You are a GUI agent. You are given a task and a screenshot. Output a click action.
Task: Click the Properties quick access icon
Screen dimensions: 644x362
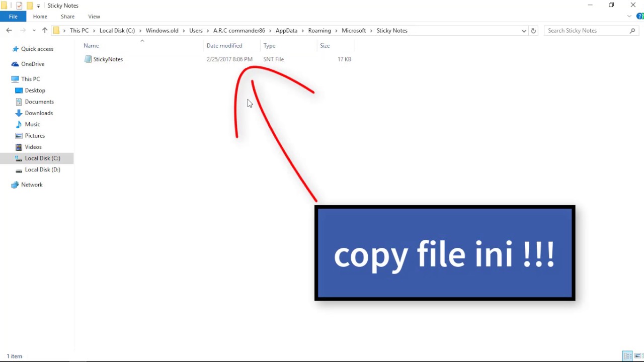coord(19,6)
